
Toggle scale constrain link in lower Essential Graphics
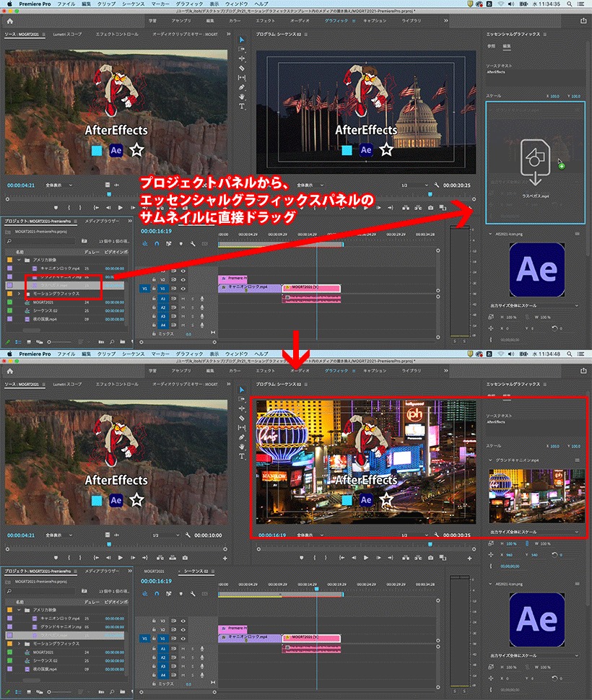(527, 543)
